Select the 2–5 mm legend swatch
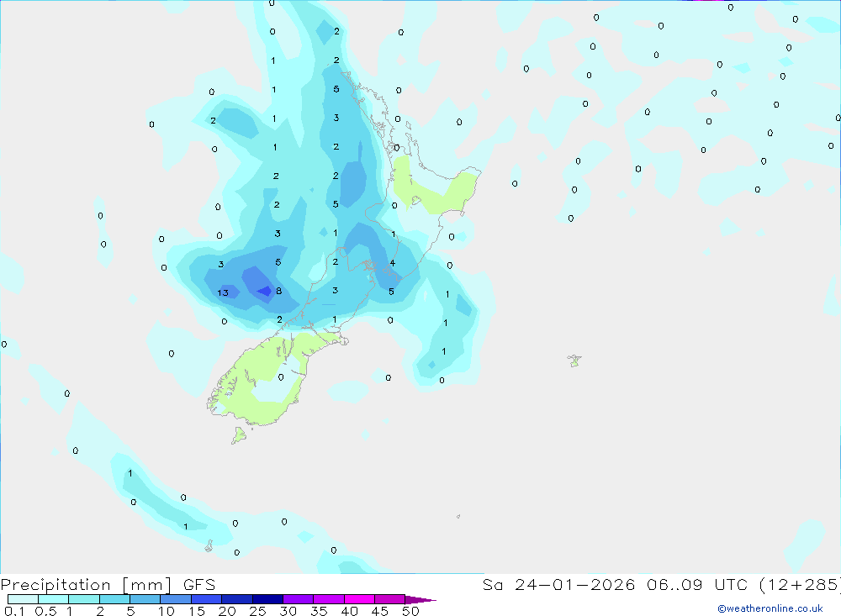 (114, 599)
